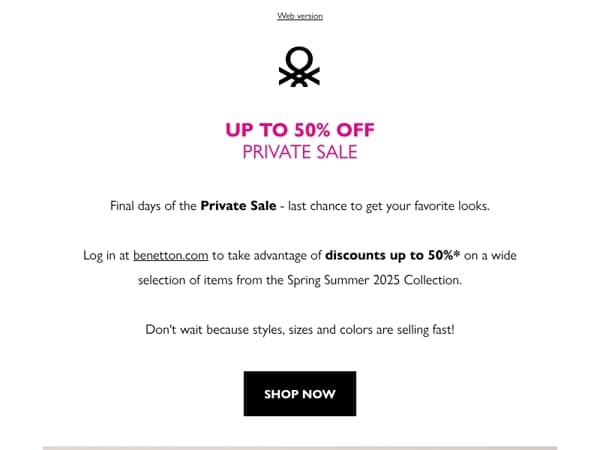The width and height of the screenshot is (600, 450).
Task: Hit the black SHOP NOW button
Action: click(300, 393)
